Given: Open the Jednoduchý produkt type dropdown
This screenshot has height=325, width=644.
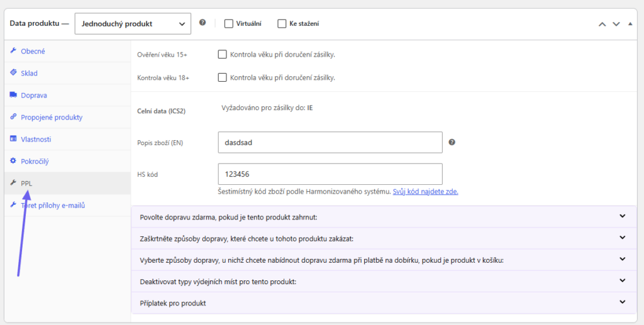Looking at the screenshot, I should coord(133,24).
